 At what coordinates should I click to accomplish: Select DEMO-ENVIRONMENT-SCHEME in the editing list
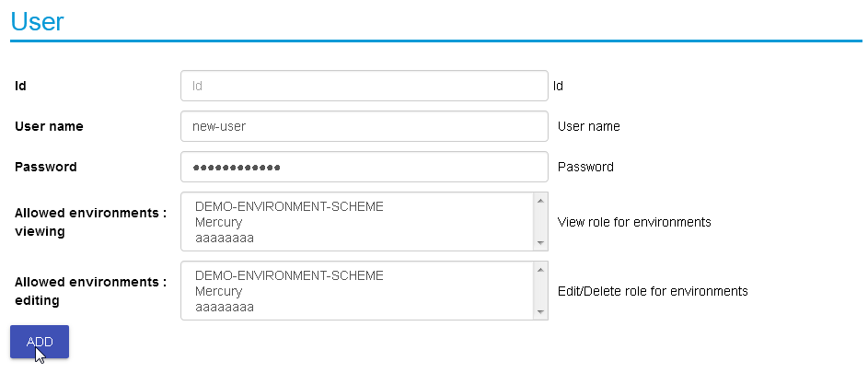pos(289,275)
